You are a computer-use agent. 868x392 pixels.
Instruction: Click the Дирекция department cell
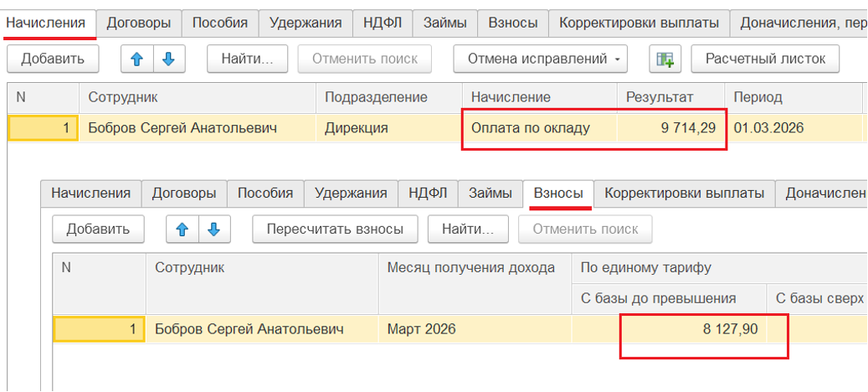click(356, 128)
